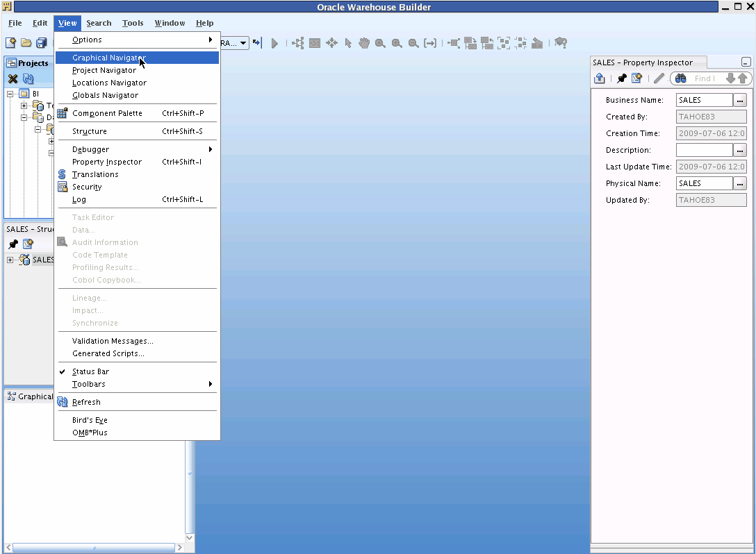Collapse the BI project tree node
756x554 pixels.
tap(10, 94)
